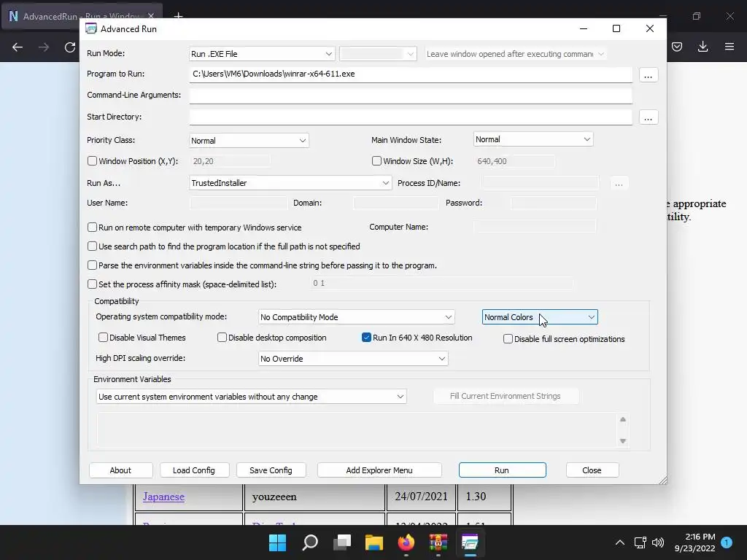
Task: Click the environment variables text area
Action: (357, 430)
